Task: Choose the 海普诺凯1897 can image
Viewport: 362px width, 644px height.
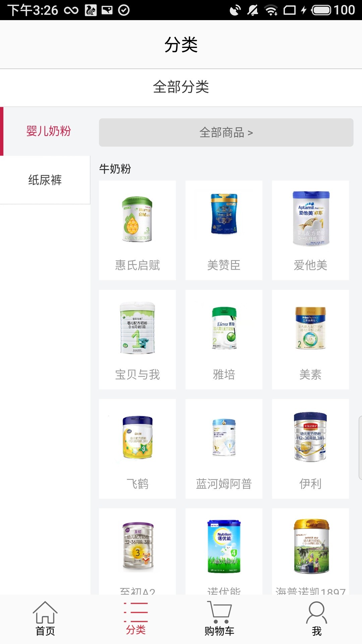Action: tap(311, 546)
